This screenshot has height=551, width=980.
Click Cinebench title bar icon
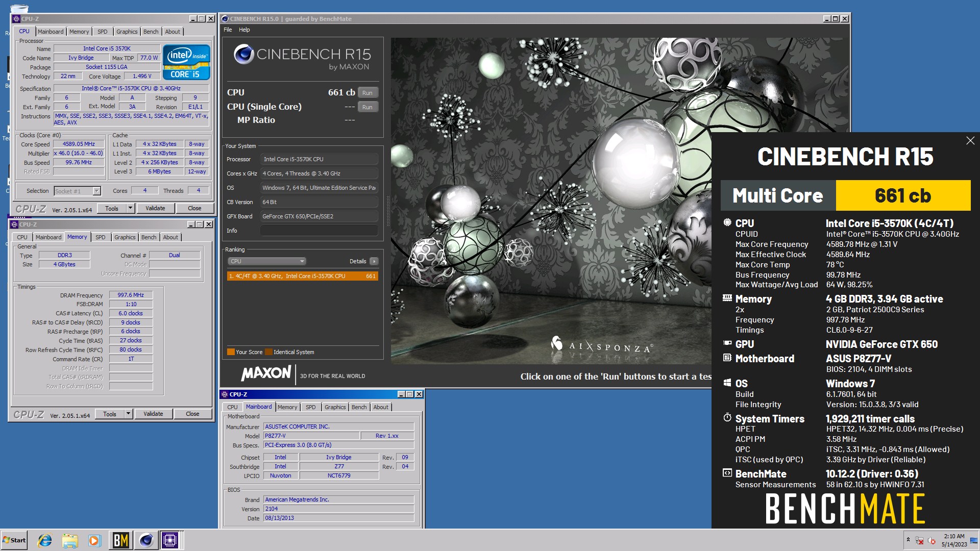click(x=225, y=19)
